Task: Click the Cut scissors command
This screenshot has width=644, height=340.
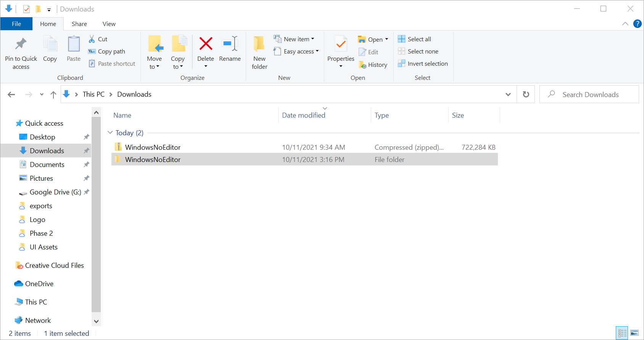Action: [98, 39]
